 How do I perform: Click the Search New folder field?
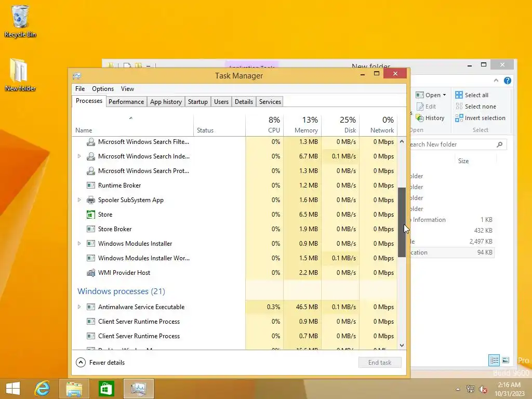[x=458, y=144]
